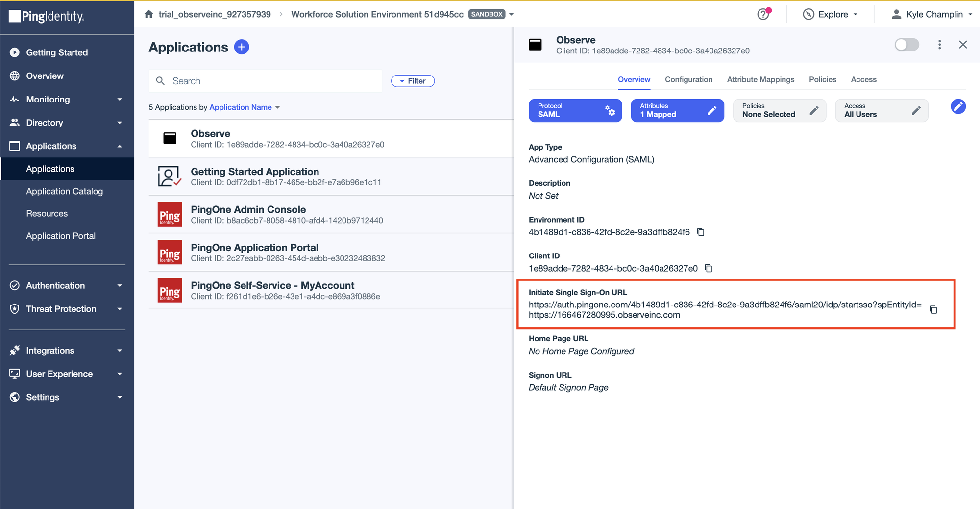980x509 pixels.
Task: Click the gear icon on Protocol SAML card
Action: point(610,110)
